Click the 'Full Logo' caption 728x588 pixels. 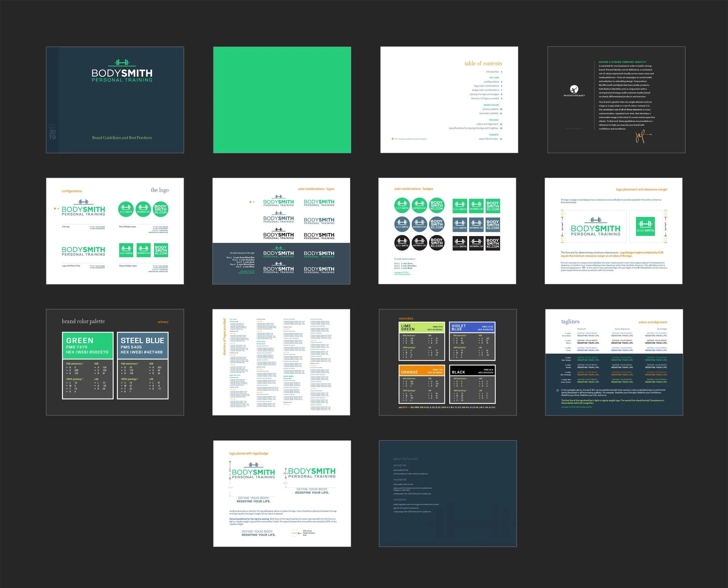66,227
